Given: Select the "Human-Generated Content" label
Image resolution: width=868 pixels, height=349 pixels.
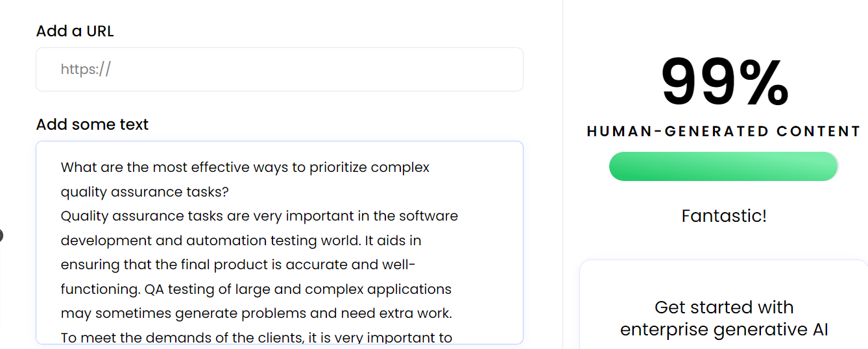Looking at the screenshot, I should pos(723,132).
